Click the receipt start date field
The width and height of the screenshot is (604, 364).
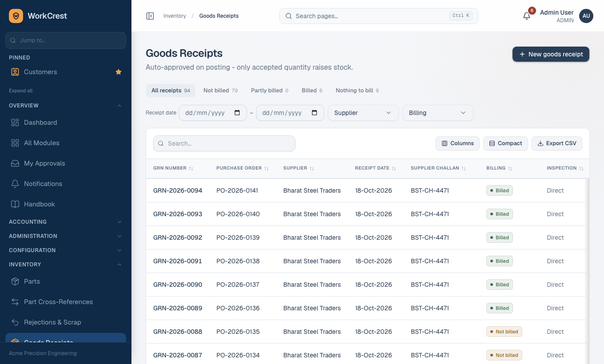point(213,113)
